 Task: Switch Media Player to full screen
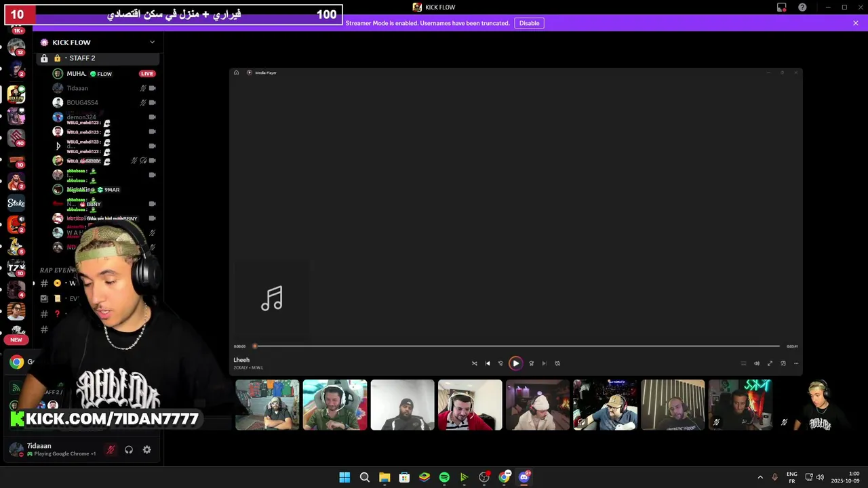click(x=770, y=363)
